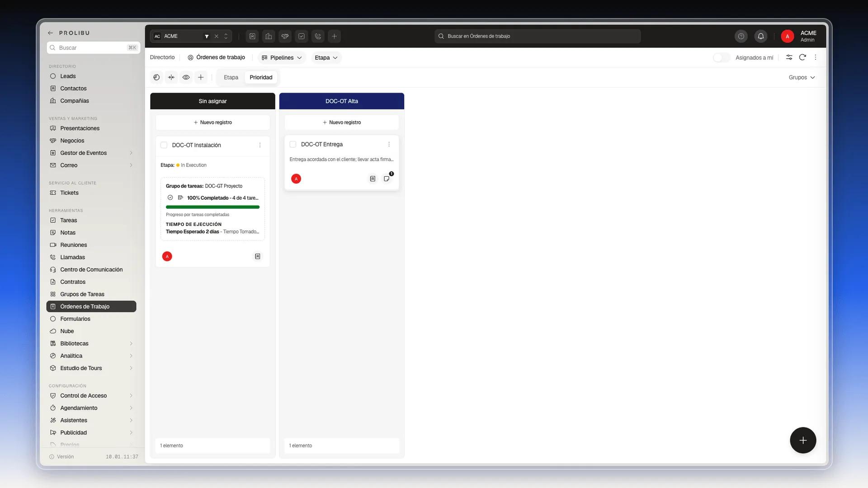Click the sidebar Buscar search field
868x488 pixels.
click(x=94, y=47)
